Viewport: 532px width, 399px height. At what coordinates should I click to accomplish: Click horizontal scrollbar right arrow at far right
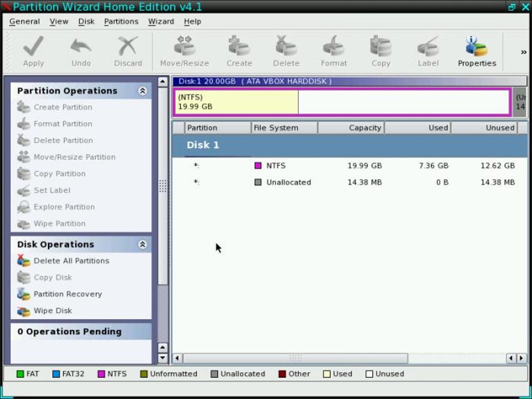(x=522, y=358)
